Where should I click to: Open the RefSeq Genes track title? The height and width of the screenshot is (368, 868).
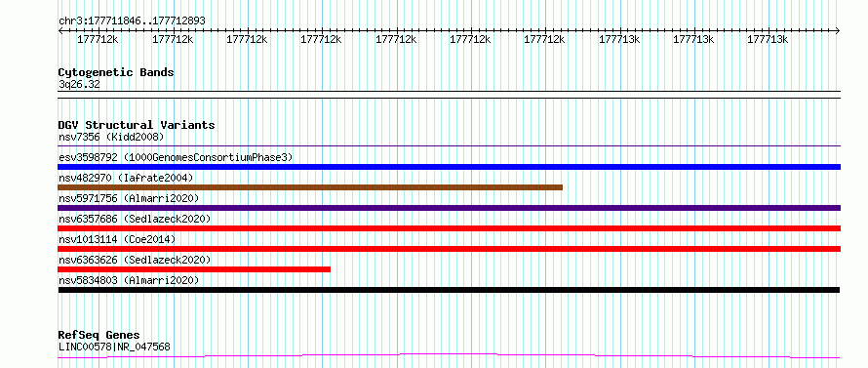[99, 336]
